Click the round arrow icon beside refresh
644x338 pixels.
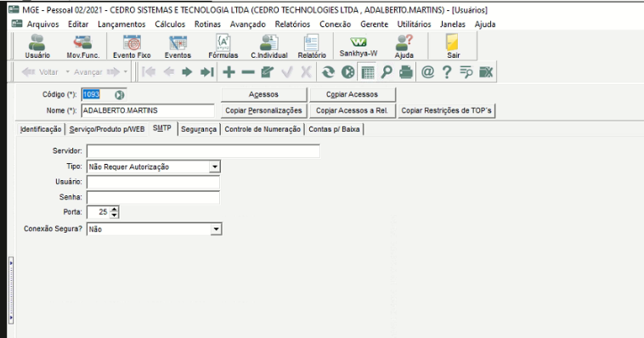coord(347,72)
